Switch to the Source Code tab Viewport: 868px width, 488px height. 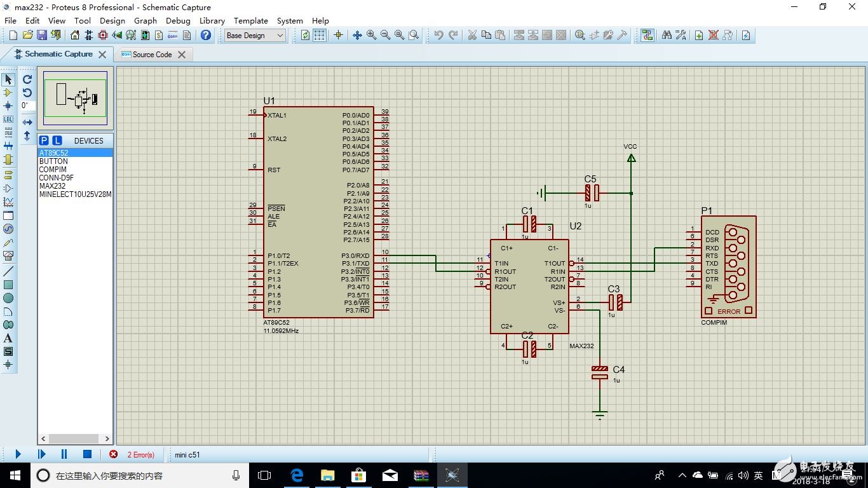[152, 55]
